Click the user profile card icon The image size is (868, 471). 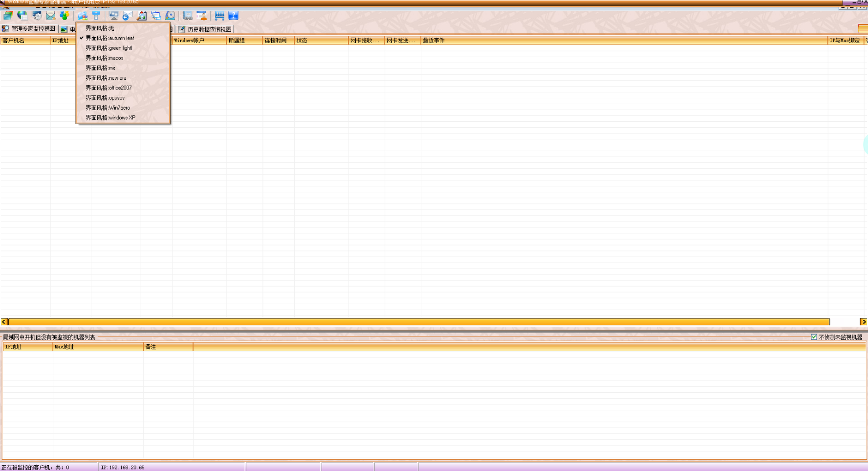pos(201,16)
